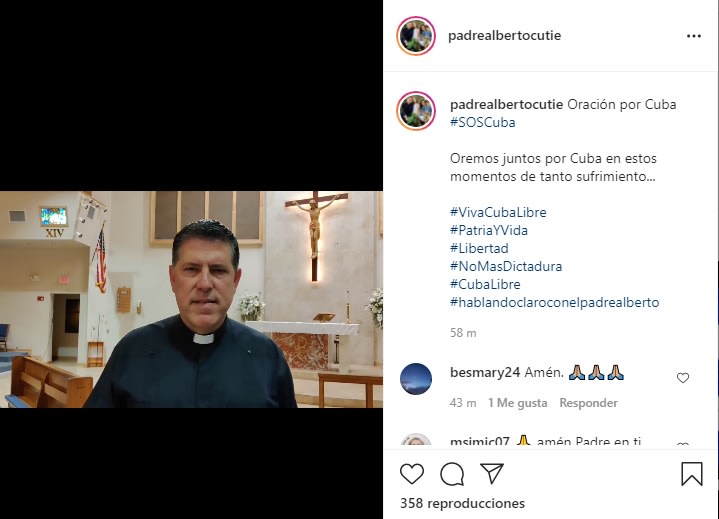
Task: Open caption author's profile avatar
Action: point(416,110)
